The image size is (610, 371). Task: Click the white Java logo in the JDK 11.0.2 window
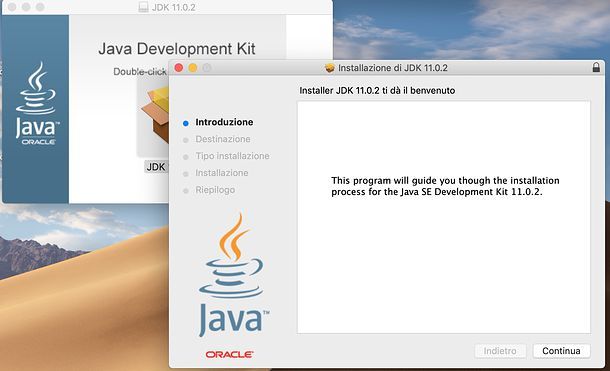pyautogui.click(x=37, y=103)
